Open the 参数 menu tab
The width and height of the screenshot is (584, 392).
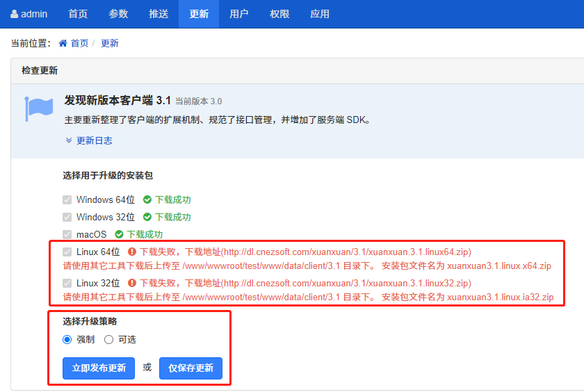point(118,14)
